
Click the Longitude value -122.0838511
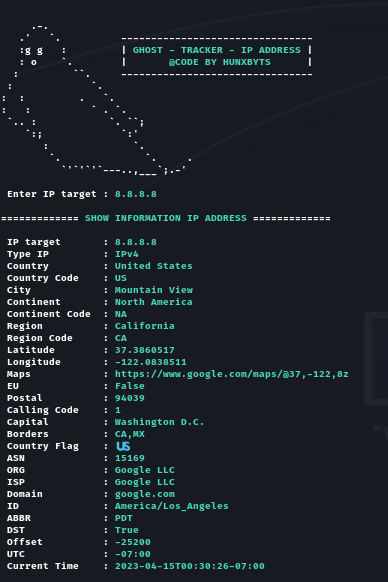point(150,362)
